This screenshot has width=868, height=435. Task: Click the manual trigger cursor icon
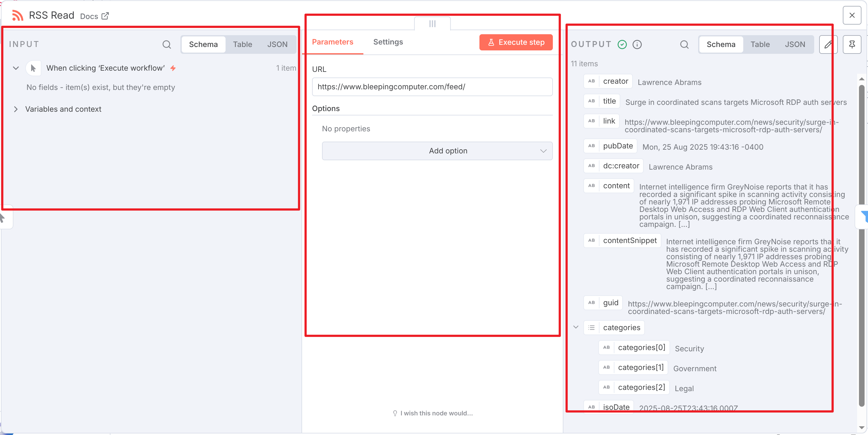coord(33,68)
